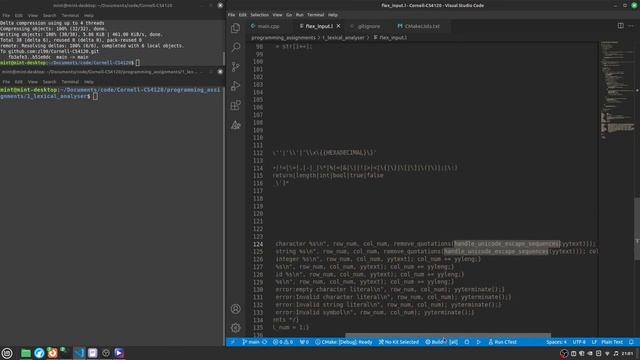Open the VS Code Edit menu
The height and width of the screenshot is (360, 640).
pos(242,15)
